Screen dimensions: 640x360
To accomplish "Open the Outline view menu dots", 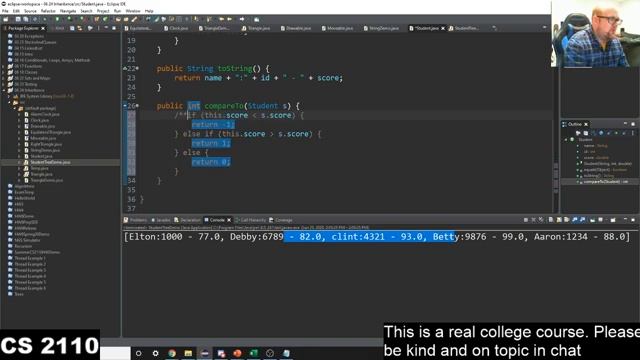I will coord(633,133).
